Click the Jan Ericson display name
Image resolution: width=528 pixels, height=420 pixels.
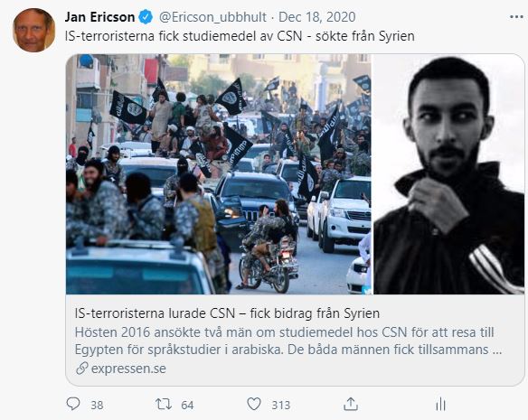[x=99, y=17]
